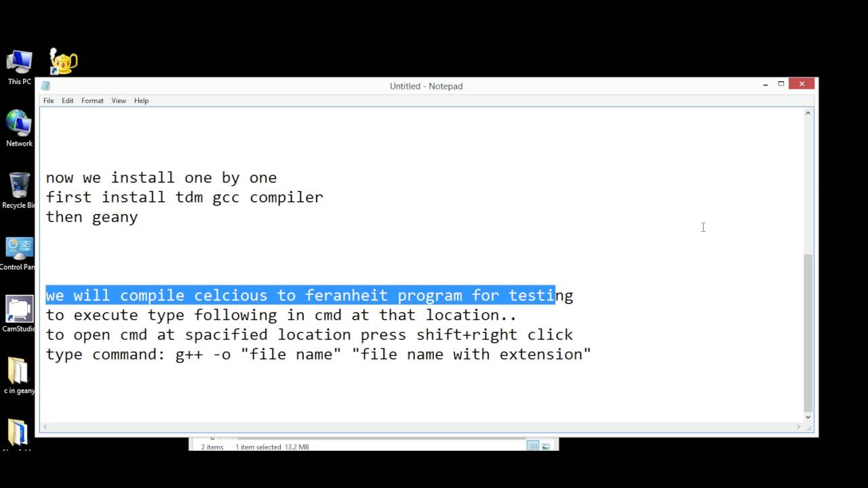Open the Edit menu

(x=68, y=100)
